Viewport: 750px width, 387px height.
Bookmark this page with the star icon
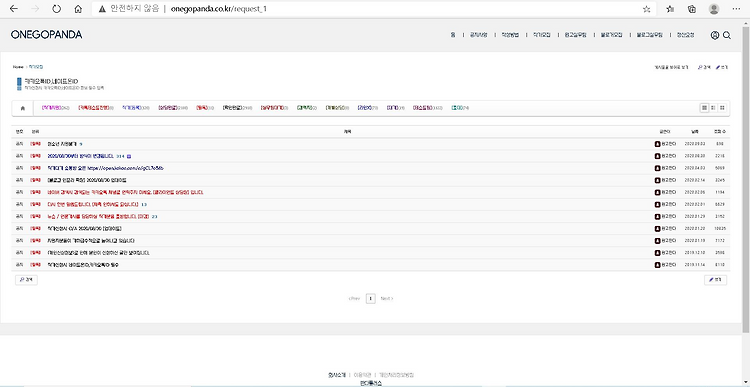[646, 9]
